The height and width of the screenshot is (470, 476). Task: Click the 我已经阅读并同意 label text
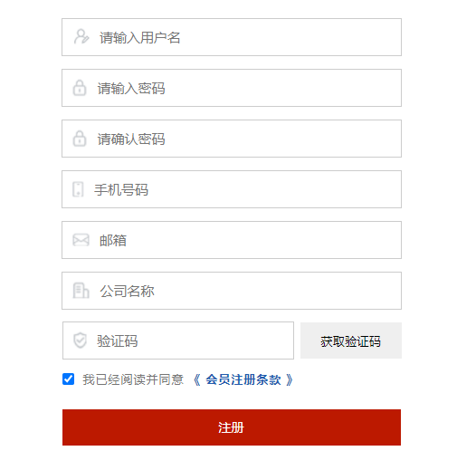click(133, 379)
